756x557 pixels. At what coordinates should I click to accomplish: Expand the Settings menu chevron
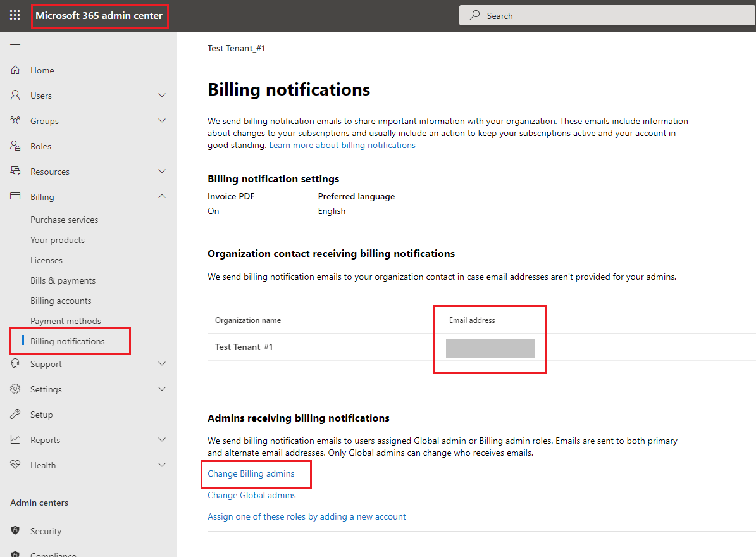click(162, 389)
